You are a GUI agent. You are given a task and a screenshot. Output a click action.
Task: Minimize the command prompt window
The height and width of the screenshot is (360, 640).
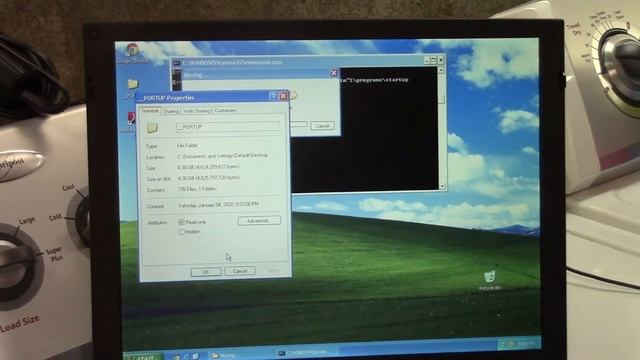pyautogui.click(x=426, y=60)
